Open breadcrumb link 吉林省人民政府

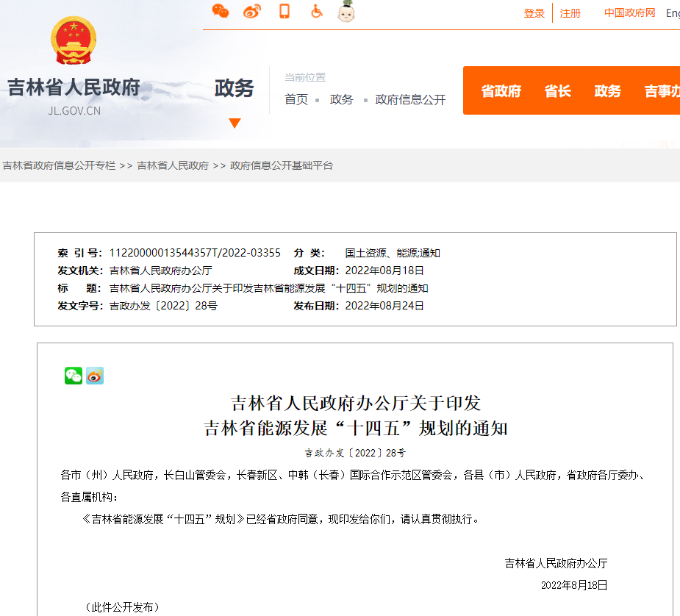[172, 165]
